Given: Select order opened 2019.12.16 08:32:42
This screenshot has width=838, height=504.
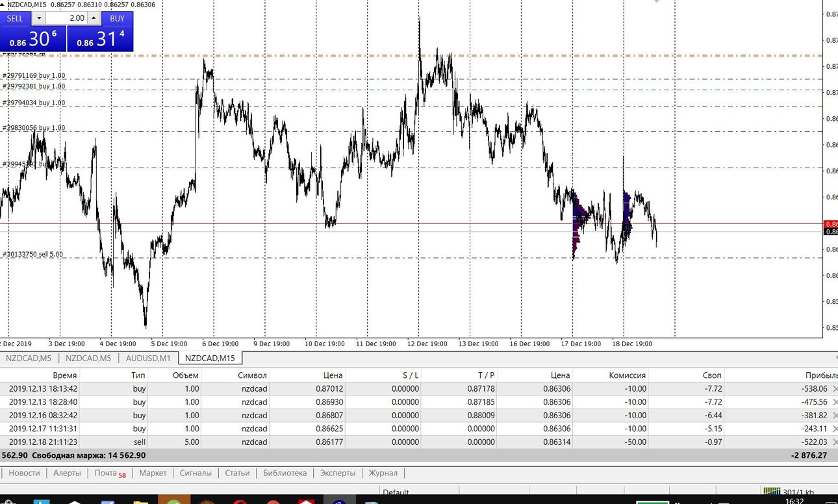Looking at the screenshot, I should pos(419,415).
